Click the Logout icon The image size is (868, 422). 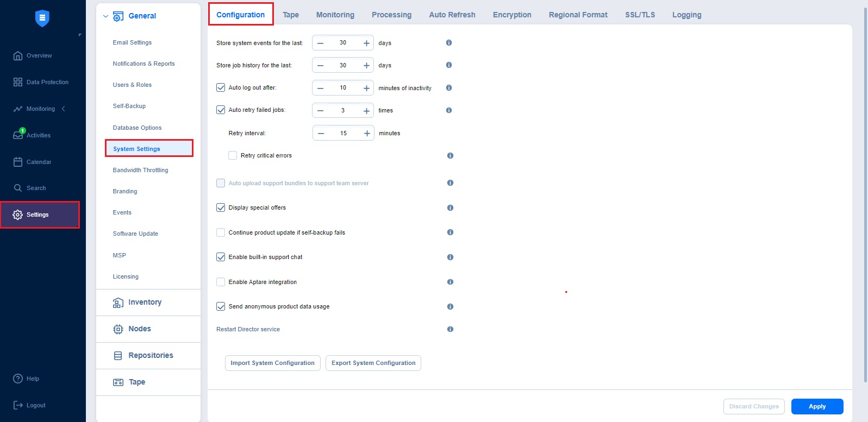click(18, 405)
